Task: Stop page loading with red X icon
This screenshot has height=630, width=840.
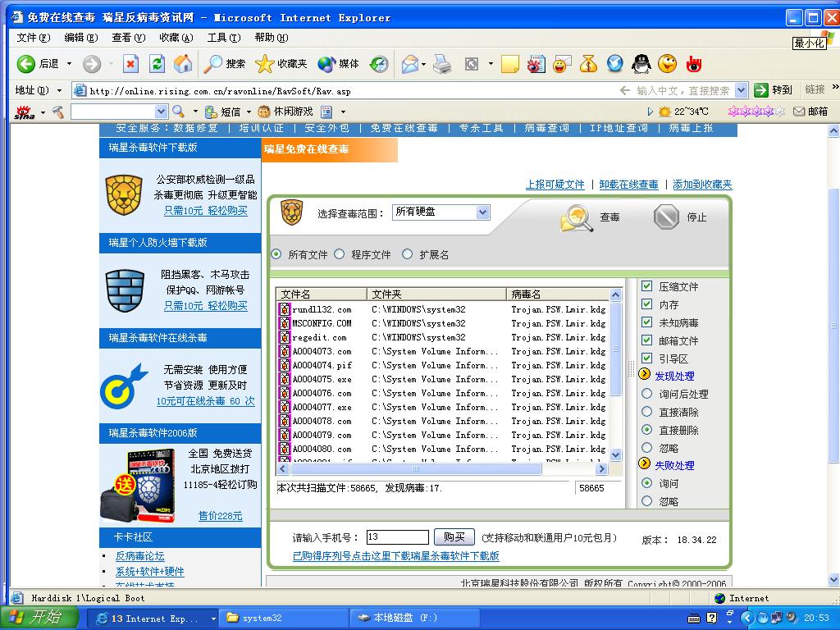Action: tap(130, 64)
